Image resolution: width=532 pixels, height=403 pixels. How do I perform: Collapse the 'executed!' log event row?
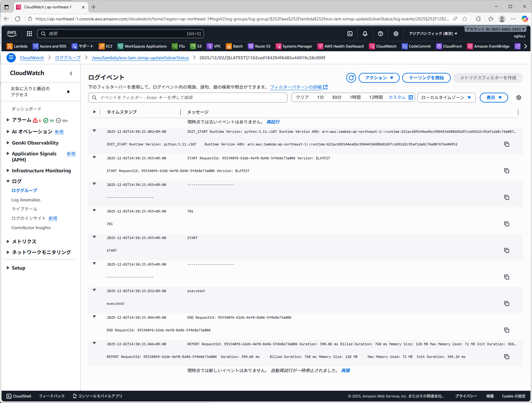pos(94,290)
